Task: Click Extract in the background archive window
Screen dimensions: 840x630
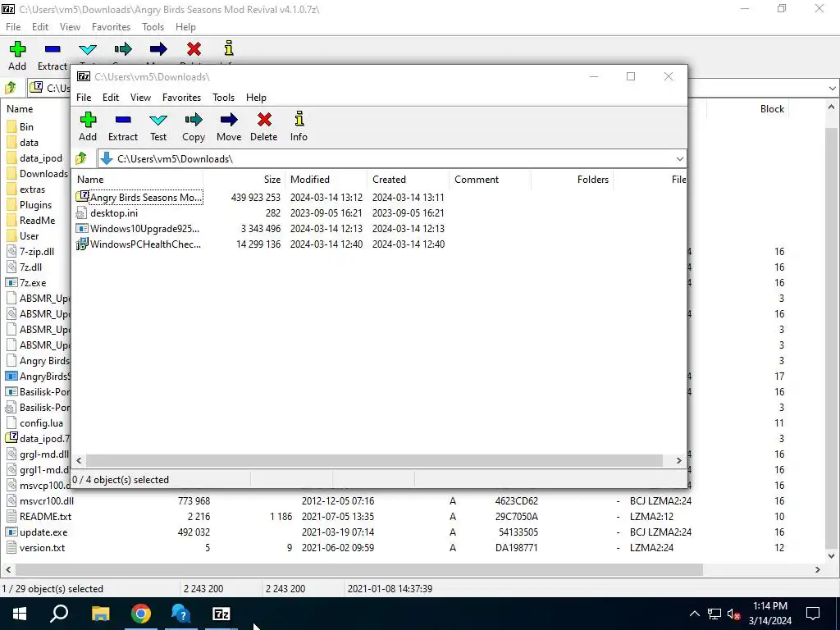Action: pyautogui.click(x=52, y=57)
